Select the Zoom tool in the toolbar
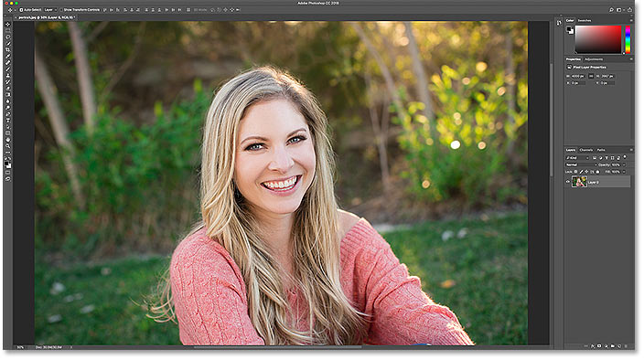This screenshot has width=644, height=360. [8, 146]
